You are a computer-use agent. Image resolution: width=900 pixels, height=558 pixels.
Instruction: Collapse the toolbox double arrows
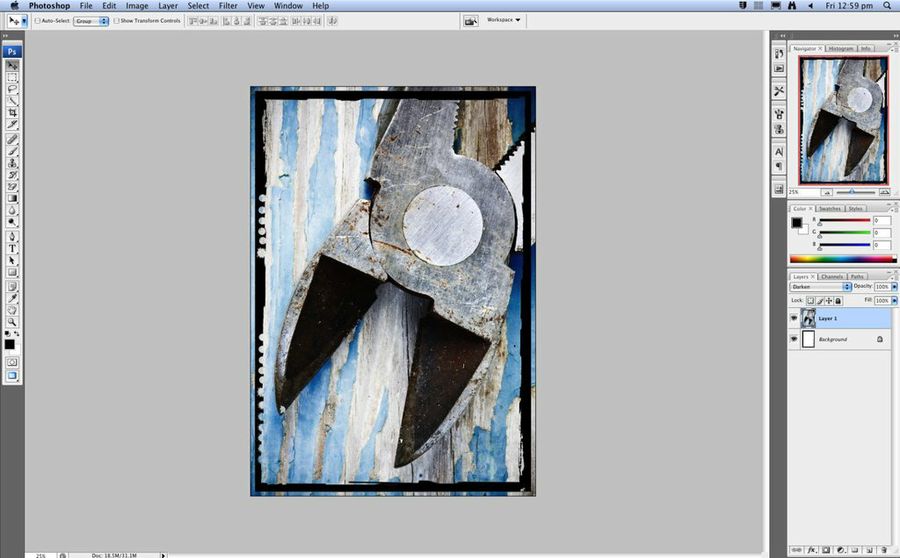(x=6, y=36)
